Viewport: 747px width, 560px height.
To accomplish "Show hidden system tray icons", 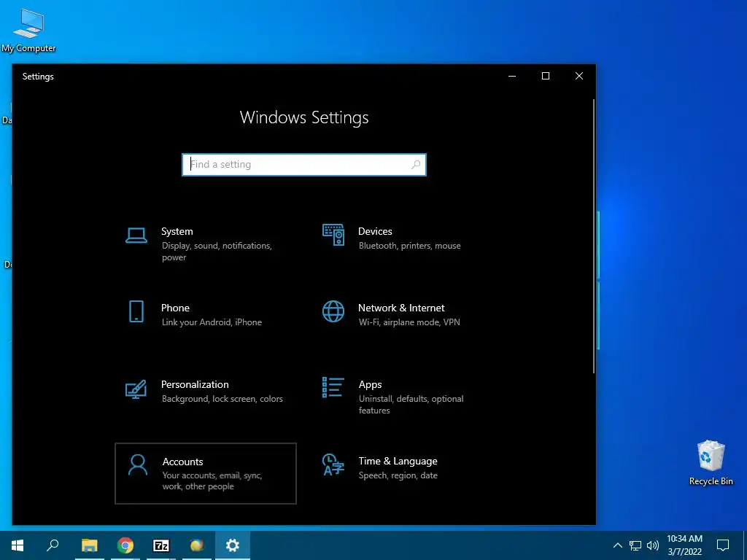I will [x=617, y=545].
